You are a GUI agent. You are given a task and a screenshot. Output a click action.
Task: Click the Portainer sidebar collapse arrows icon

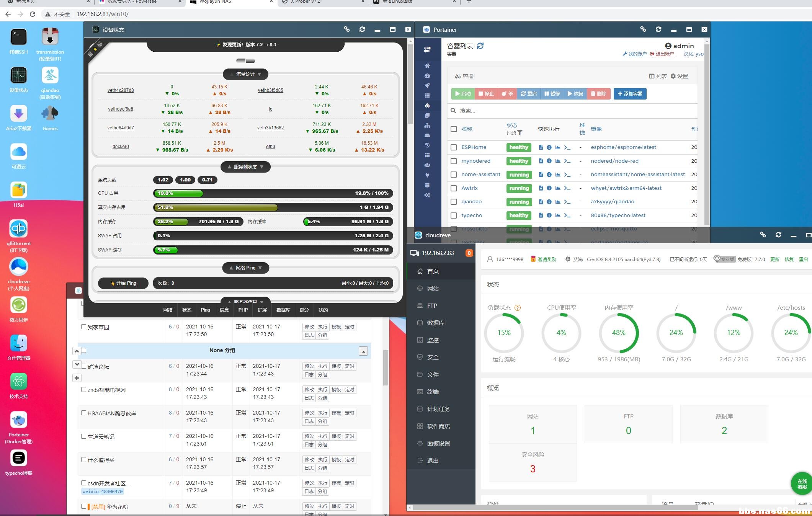(x=427, y=49)
